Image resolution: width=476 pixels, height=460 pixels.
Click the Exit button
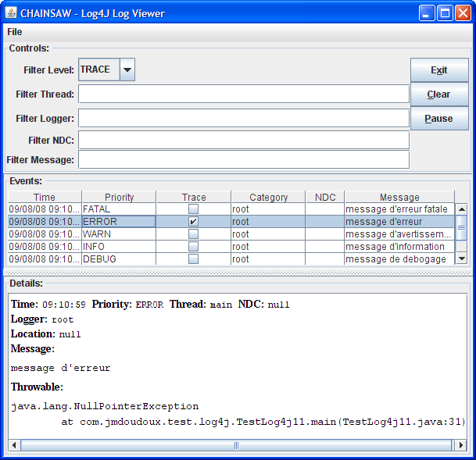coord(439,70)
